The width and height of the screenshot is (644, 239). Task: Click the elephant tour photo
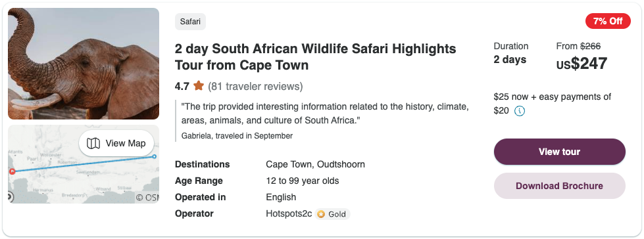pos(84,64)
